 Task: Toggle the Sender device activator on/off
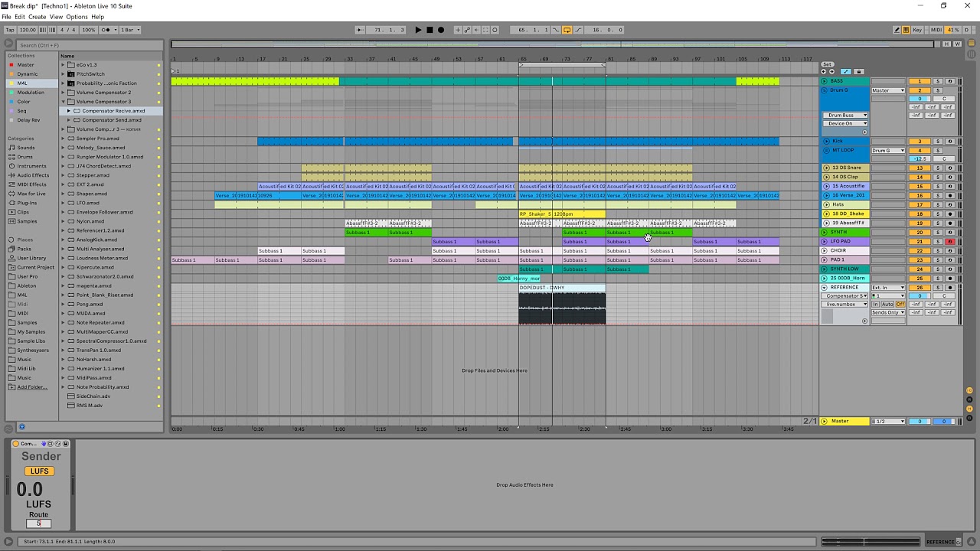(15, 444)
